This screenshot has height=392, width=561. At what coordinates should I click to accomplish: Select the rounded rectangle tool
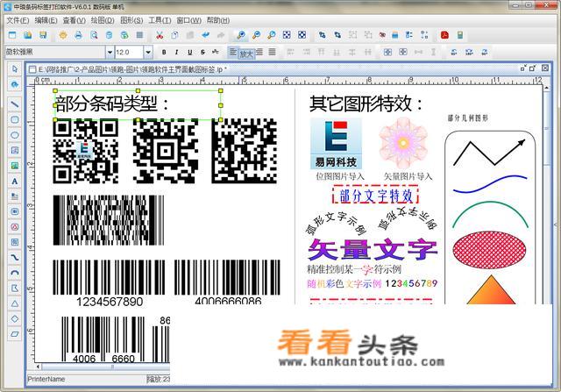(x=15, y=119)
